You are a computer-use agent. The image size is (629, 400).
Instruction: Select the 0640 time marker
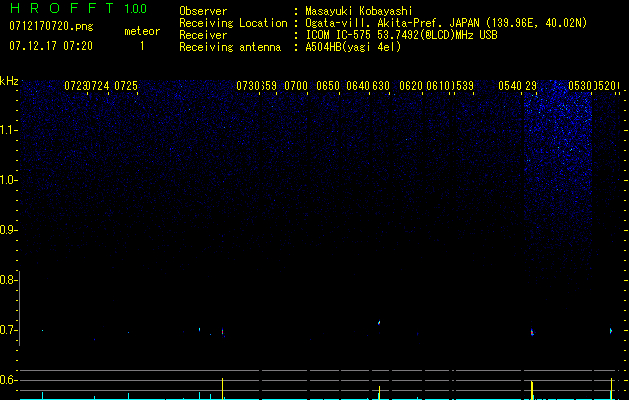[x=358, y=86]
